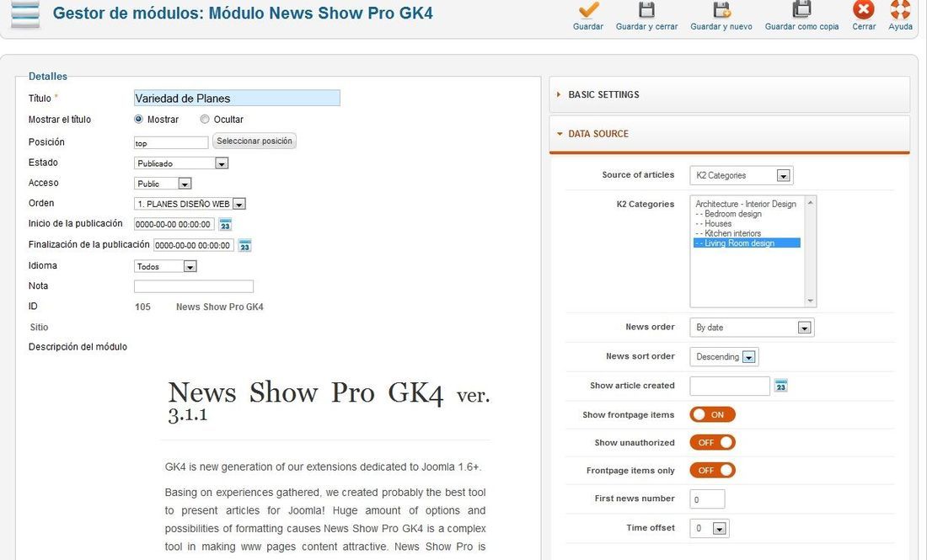Click the Descripción del módulo label

coord(78,347)
